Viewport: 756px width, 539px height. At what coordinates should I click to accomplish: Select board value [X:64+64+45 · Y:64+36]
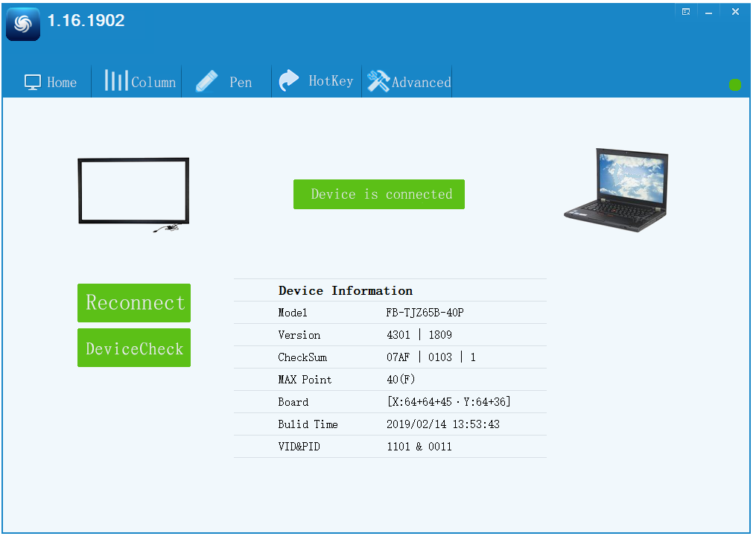click(x=449, y=401)
